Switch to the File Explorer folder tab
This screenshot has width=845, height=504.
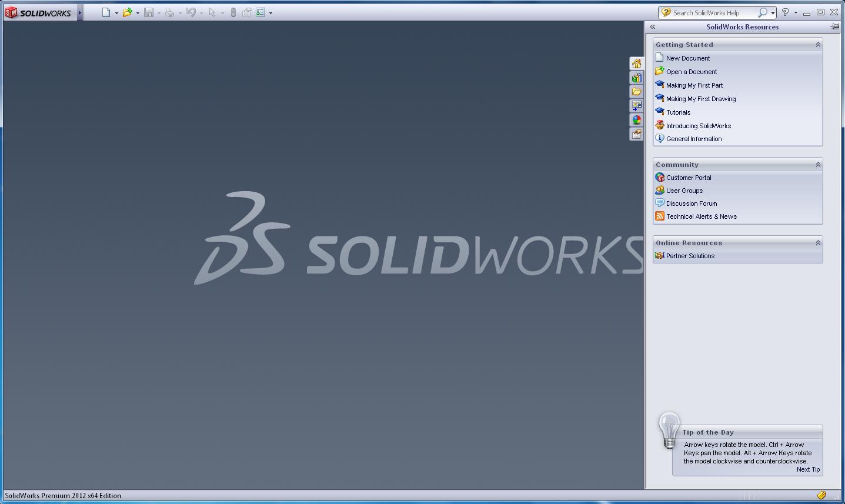[636, 92]
